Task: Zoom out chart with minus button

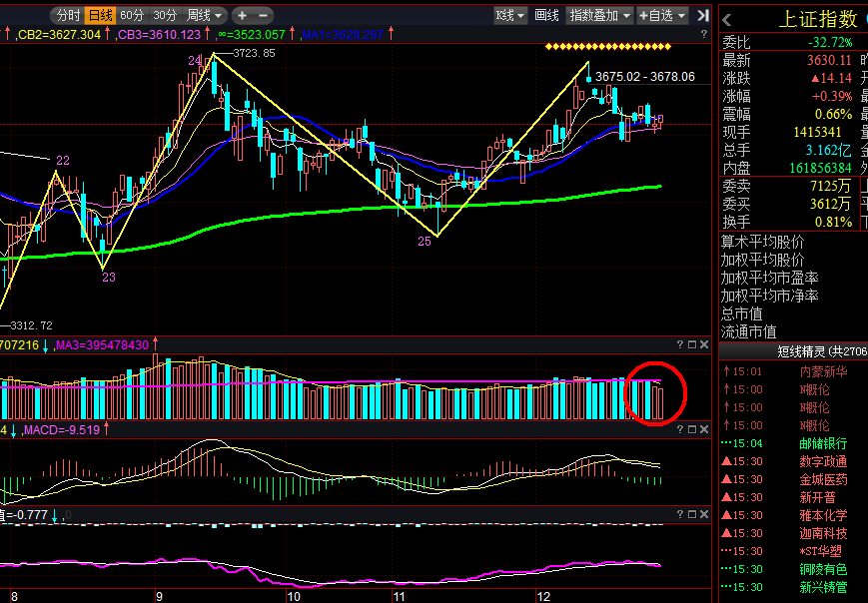Action: pos(264,16)
